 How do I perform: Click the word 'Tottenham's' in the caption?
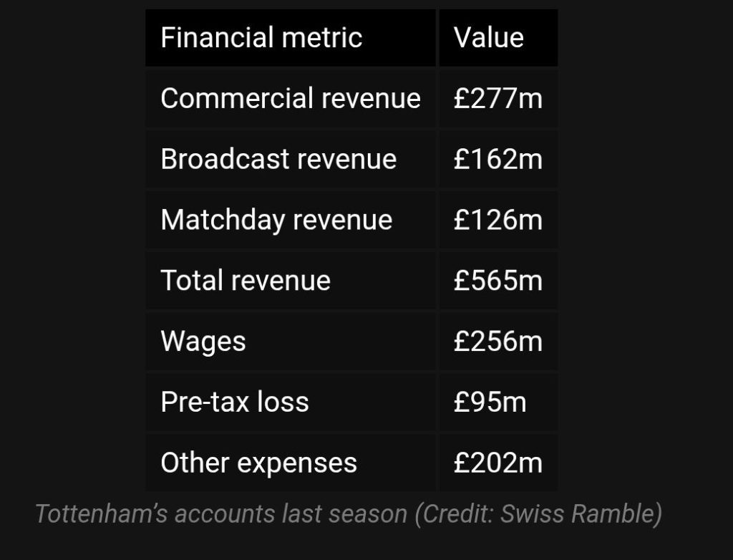(104, 514)
